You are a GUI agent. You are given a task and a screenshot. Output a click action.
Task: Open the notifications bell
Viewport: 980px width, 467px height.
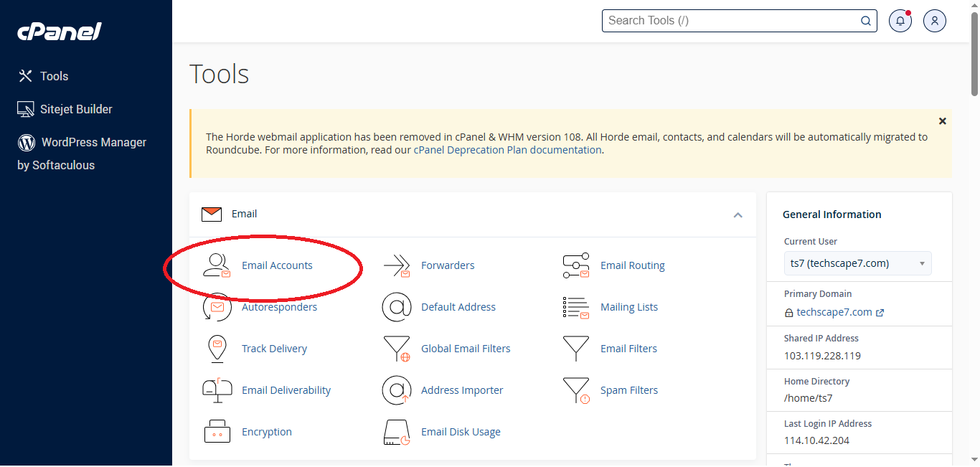click(900, 21)
